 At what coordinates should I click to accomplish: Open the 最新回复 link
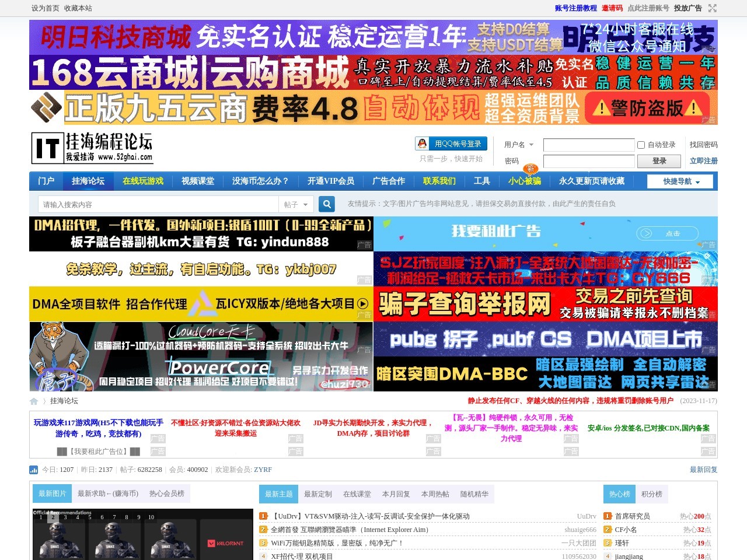click(704, 470)
